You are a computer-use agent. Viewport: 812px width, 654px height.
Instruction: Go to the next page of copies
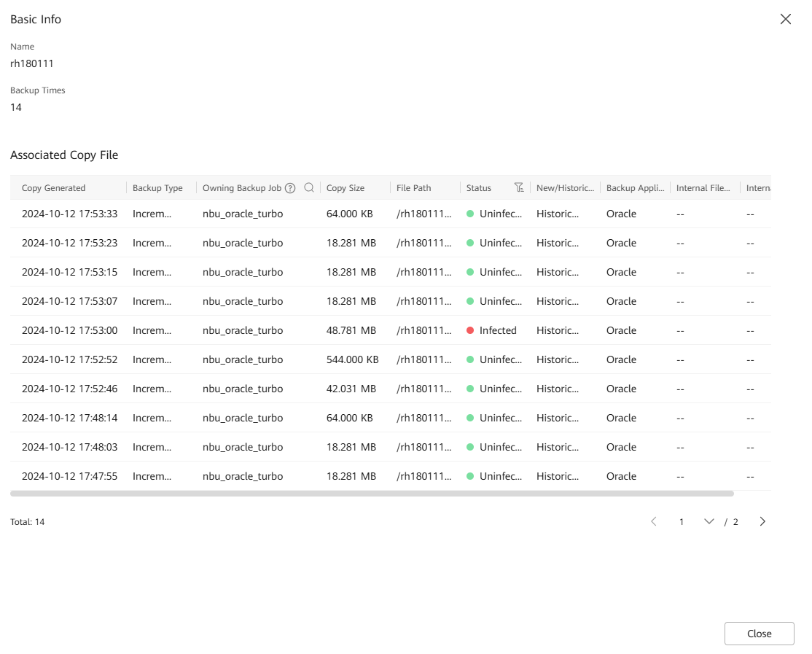(x=762, y=522)
